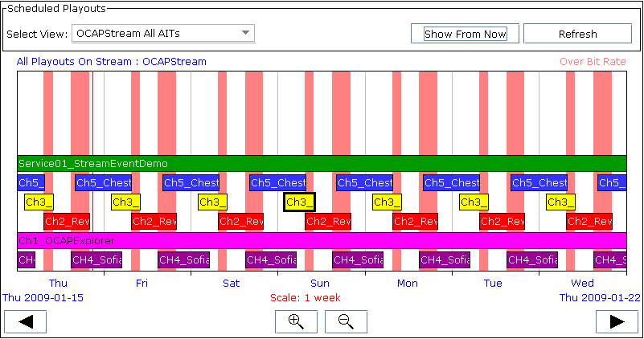Select the Ch3_ yellow block on Monday
This screenshot has width=644, height=339.
click(x=387, y=202)
